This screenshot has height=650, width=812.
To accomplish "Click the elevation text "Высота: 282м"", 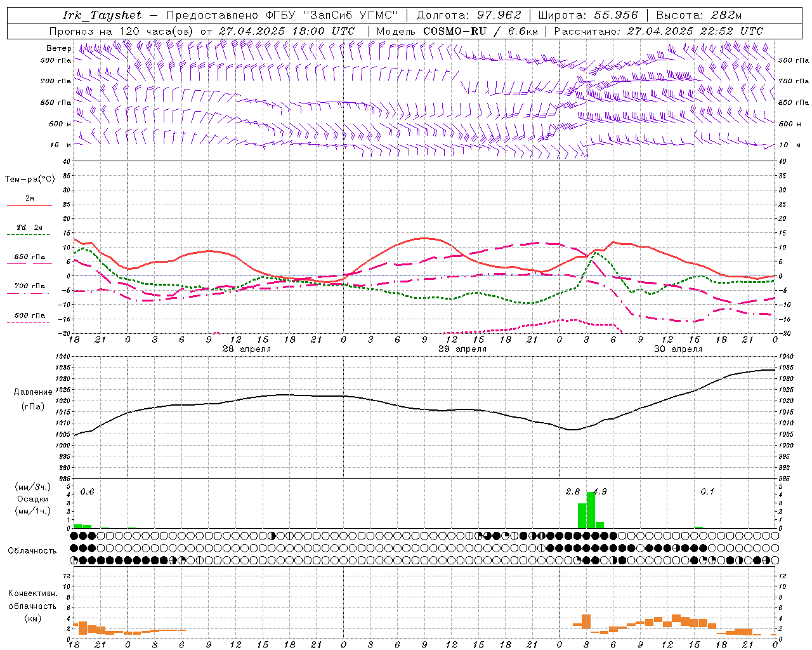I will pos(699,15).
